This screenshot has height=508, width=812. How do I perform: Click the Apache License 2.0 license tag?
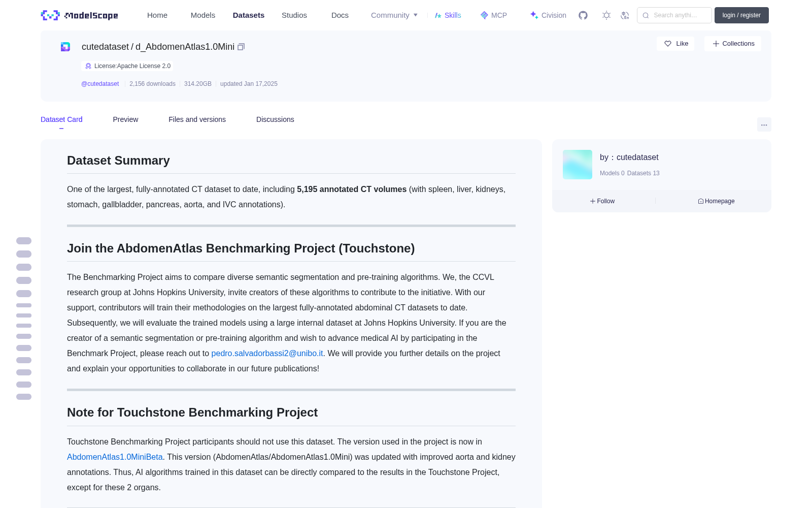coord(127,66)
